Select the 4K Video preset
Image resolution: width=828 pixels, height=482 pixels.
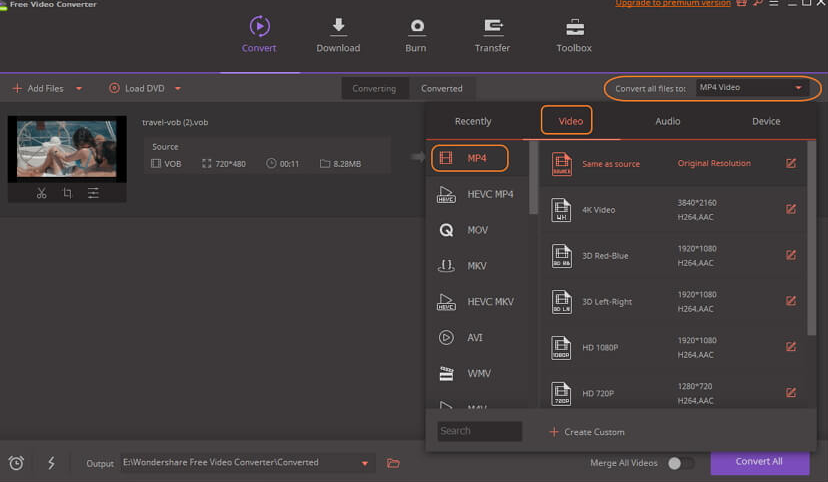pyautogui.click(x=672, y=210)
